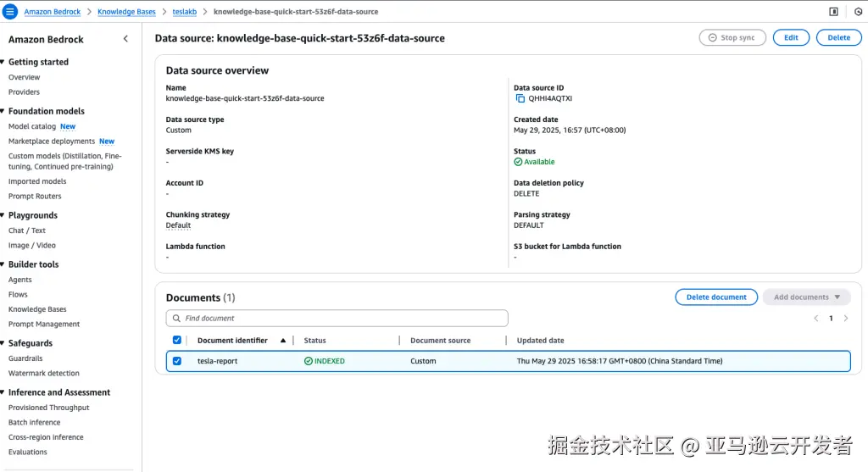Click the Status column header

pos(315,341)
